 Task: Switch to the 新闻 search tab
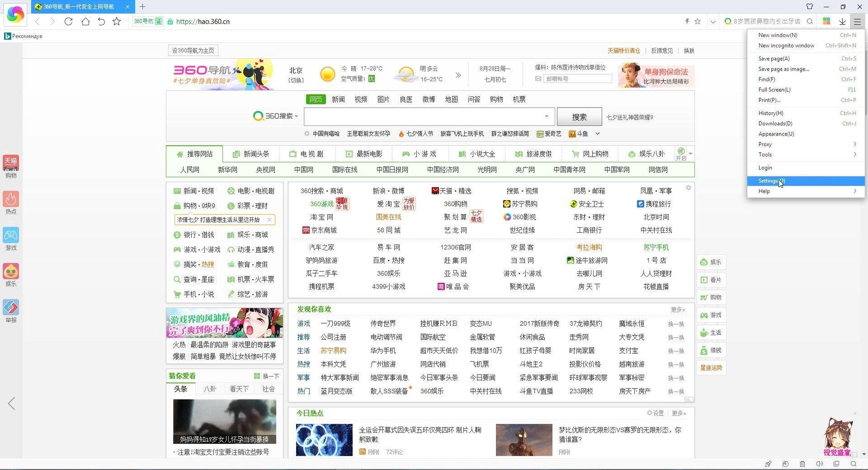click(338, 99)
